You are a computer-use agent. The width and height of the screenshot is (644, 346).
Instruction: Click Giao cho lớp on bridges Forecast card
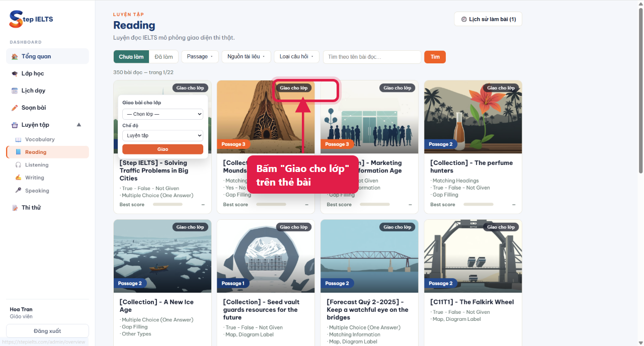397,227
